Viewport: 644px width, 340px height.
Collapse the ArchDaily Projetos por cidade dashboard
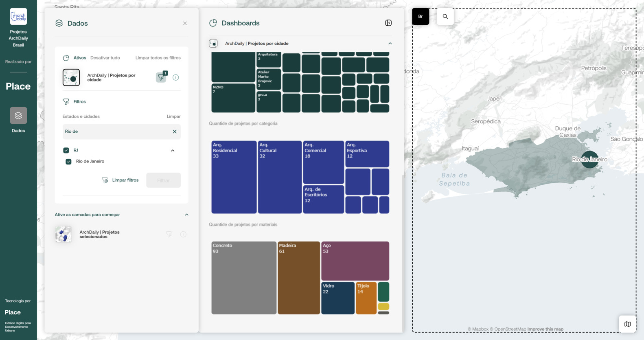[390, 44]
